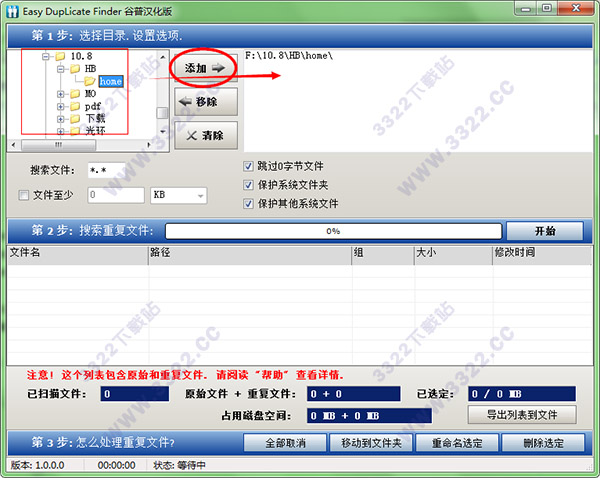
Task: Click the 开始 start button
Action: (545, 231)
